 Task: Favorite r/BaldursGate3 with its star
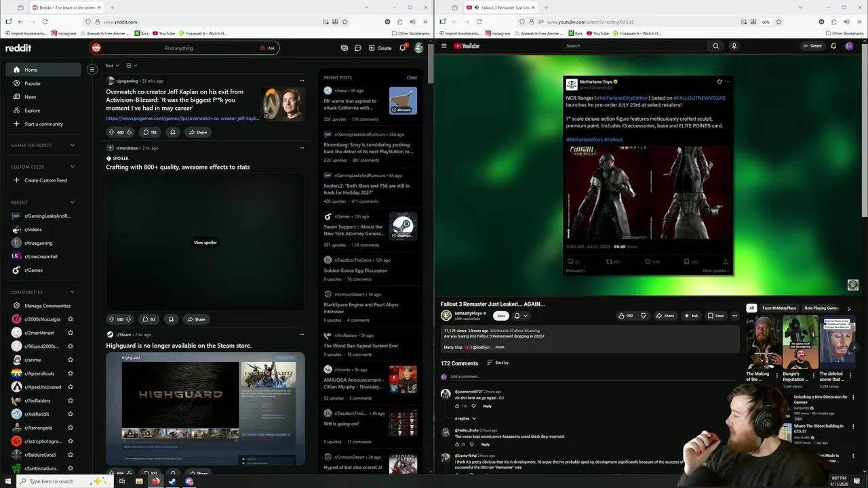71,455
